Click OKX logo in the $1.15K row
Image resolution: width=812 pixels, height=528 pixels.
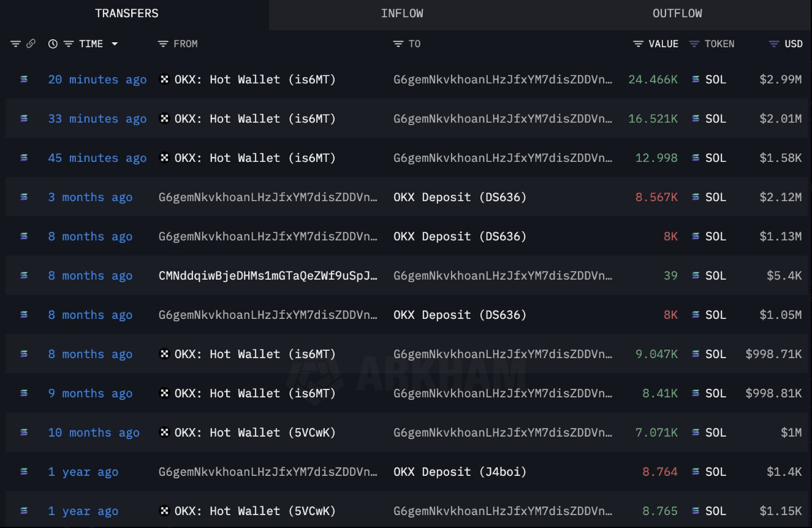[164, 511]
